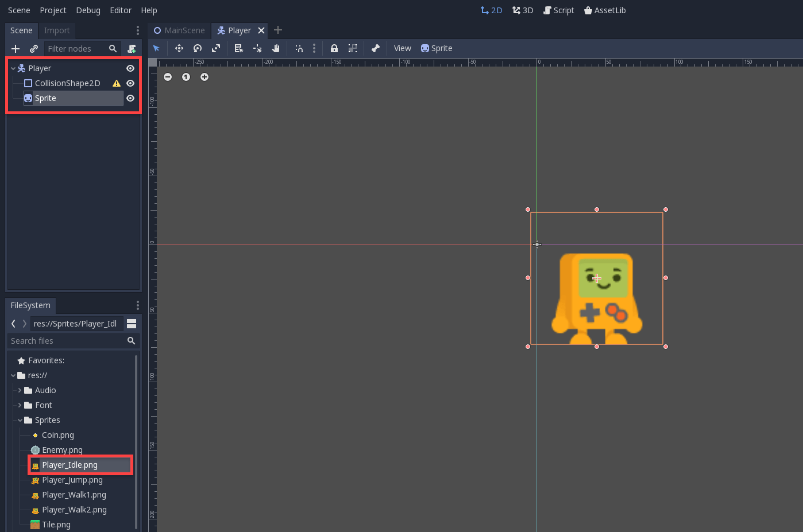View CollisionShape2D configuration warning
Image resolution: width=803 pixels, height=532 pixels.
click(x=117, y=83)
